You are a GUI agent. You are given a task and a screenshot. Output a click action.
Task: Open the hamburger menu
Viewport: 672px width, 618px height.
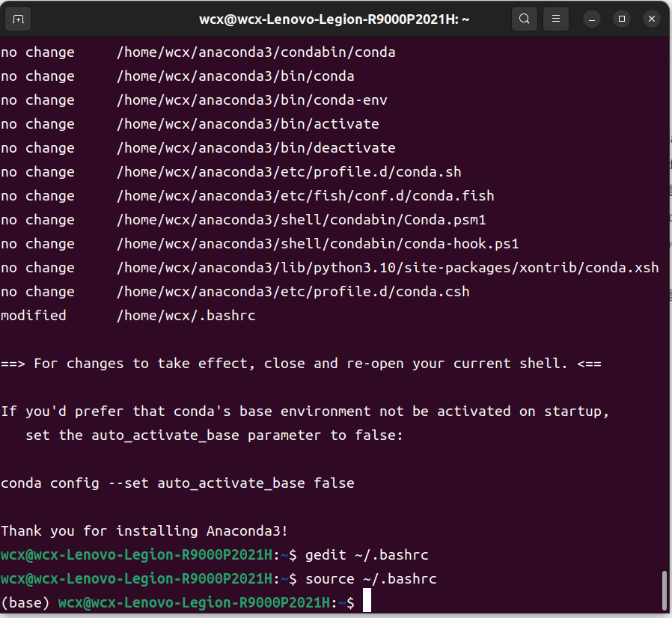pos(556,19)
